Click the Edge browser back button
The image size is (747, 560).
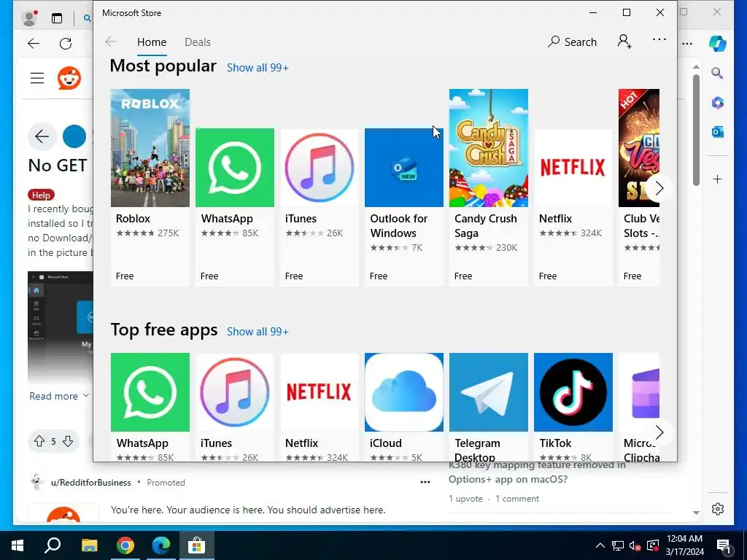pos(34,44)
